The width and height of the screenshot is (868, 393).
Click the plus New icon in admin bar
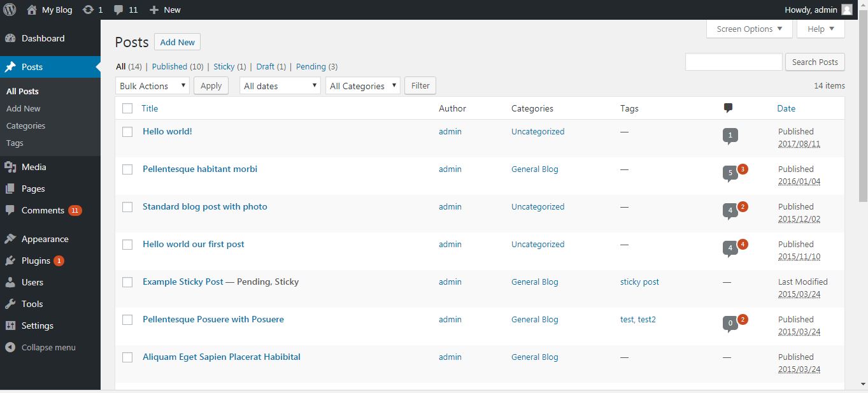(154, 10)
